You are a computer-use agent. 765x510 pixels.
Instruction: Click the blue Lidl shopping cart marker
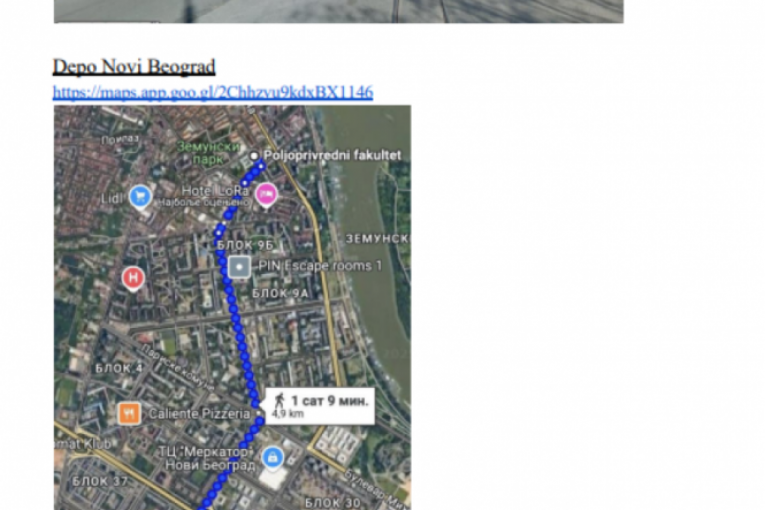coord(141,197)
